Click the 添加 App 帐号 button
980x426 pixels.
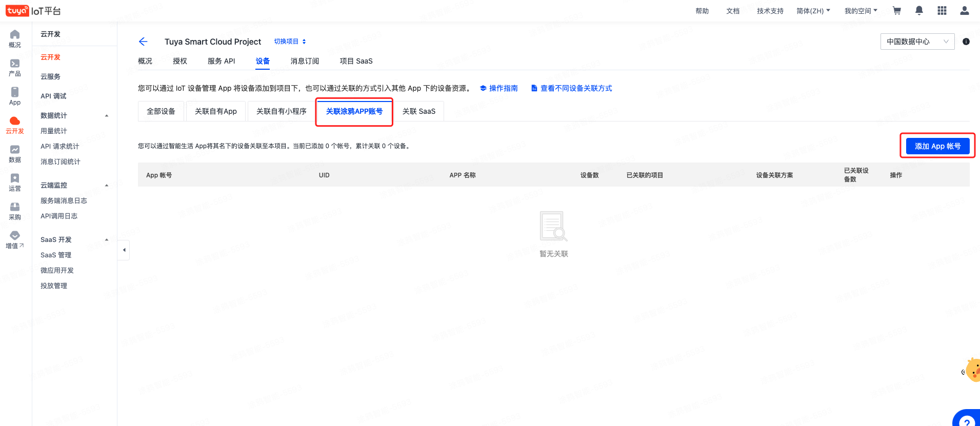tap(937, 146)
